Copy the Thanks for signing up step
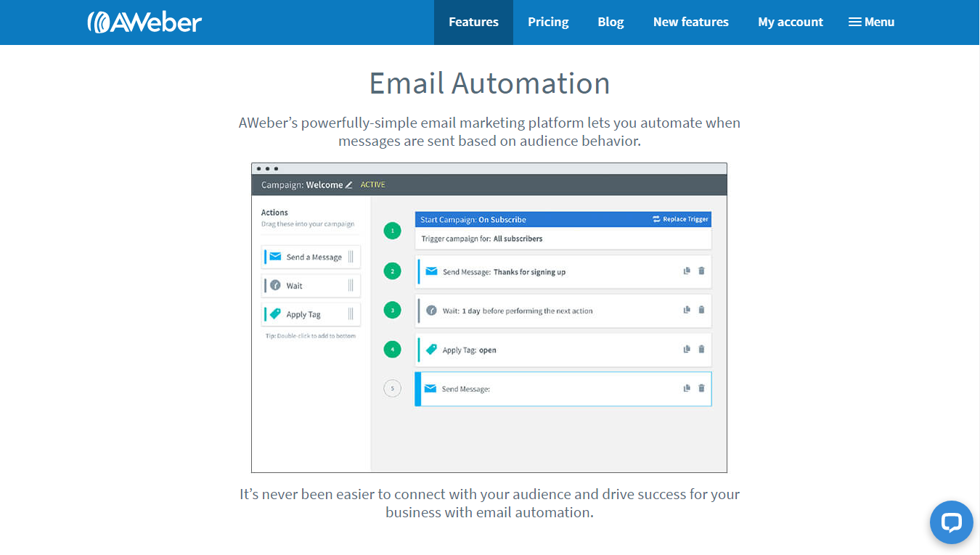980x555 pixels. click(687, 271)
